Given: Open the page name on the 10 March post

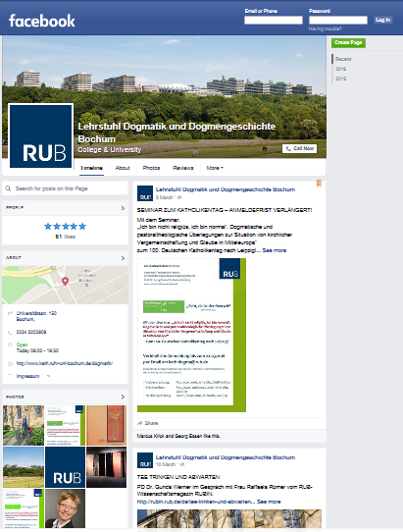Looking at the screenshot, I should (x=226, y=457).
